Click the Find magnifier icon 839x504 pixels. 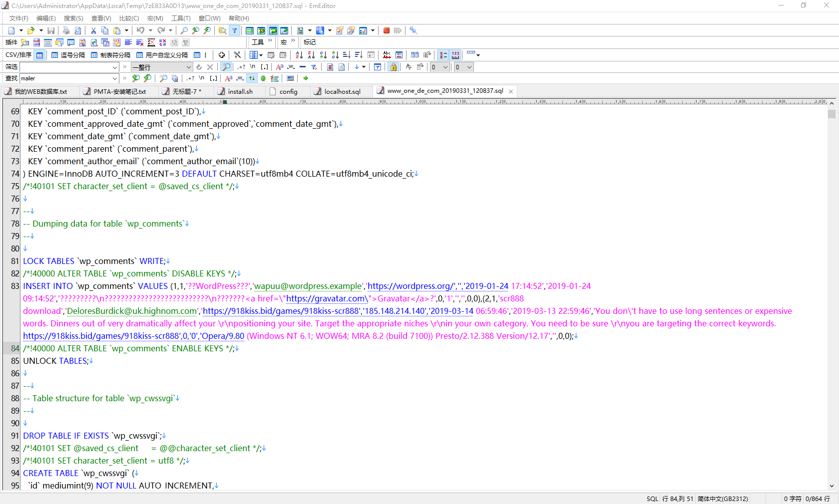184,30
